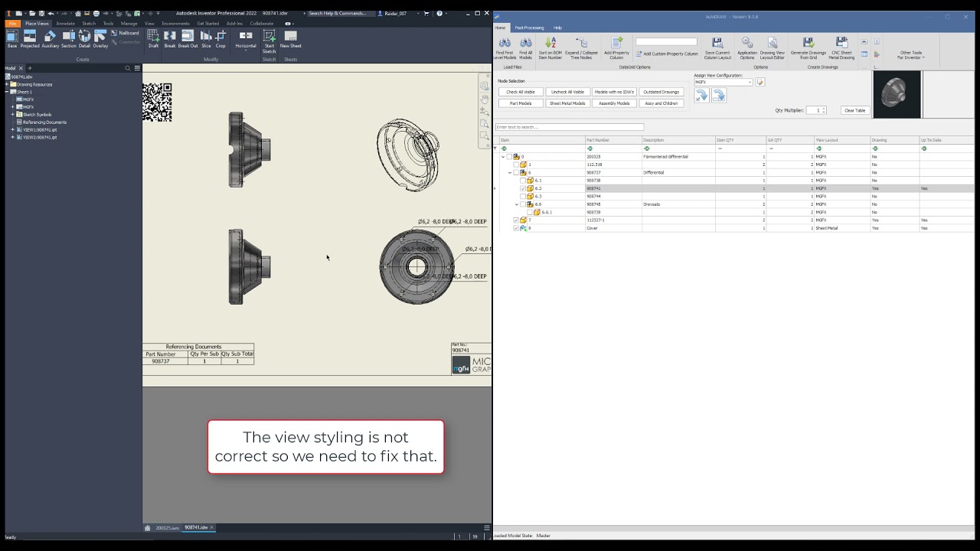Uncheck the checkbox for item 8 Cover row
The width and height of the screenshot is (980, 551).
516,228
